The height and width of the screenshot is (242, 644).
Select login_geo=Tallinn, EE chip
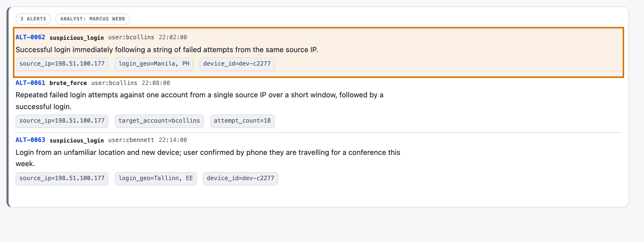156,179
